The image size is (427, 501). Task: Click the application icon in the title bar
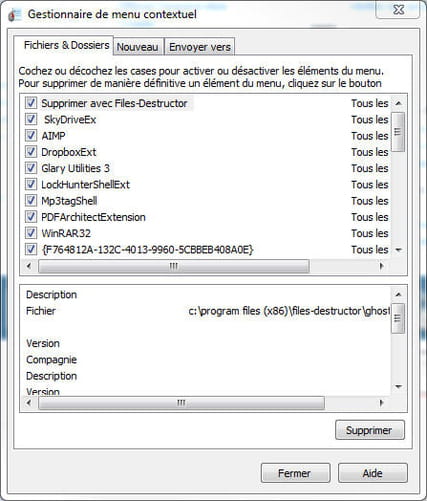14,15
